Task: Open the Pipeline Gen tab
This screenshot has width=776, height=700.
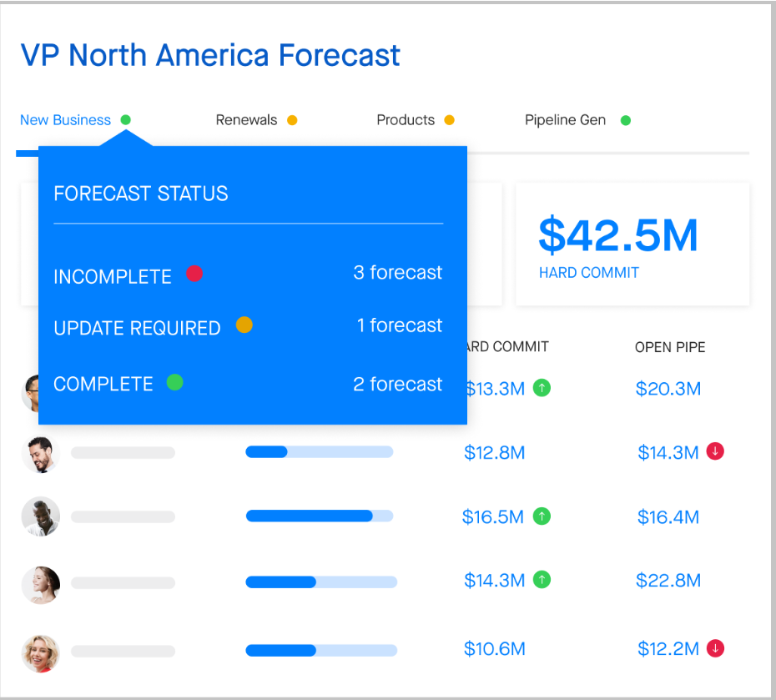Action: coord(565,120)
